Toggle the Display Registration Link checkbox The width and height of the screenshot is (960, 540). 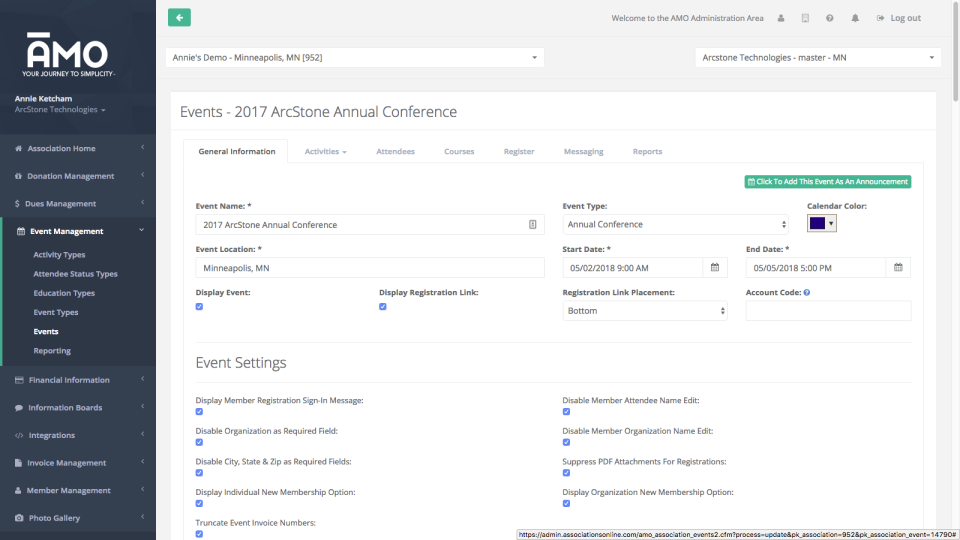point(383,307)
